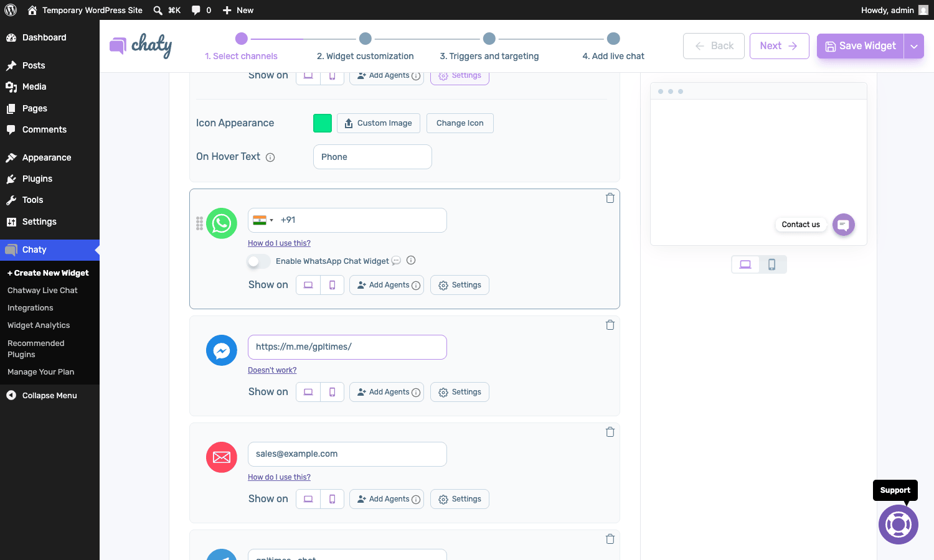Switch preview to mobile device icon

pyautogui.click(x=772, y=264)
